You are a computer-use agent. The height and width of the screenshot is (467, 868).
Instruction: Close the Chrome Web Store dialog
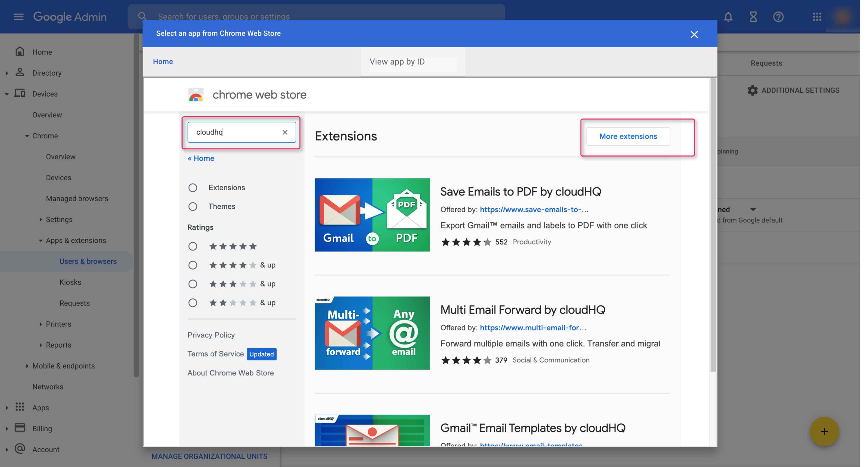coord(694,35)
